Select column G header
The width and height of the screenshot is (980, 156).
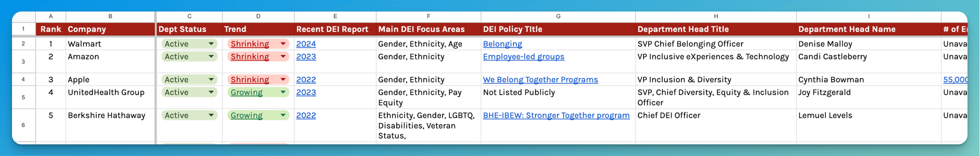click(x=558, y=16)
